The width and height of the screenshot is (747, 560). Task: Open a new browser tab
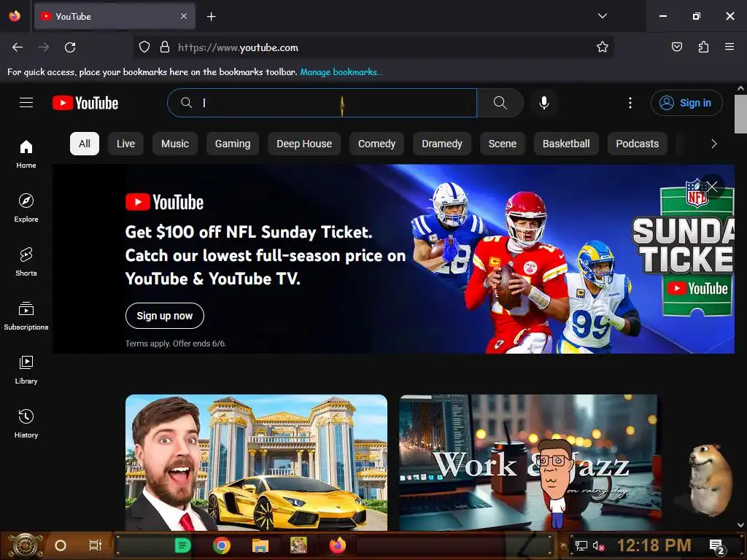211,17
